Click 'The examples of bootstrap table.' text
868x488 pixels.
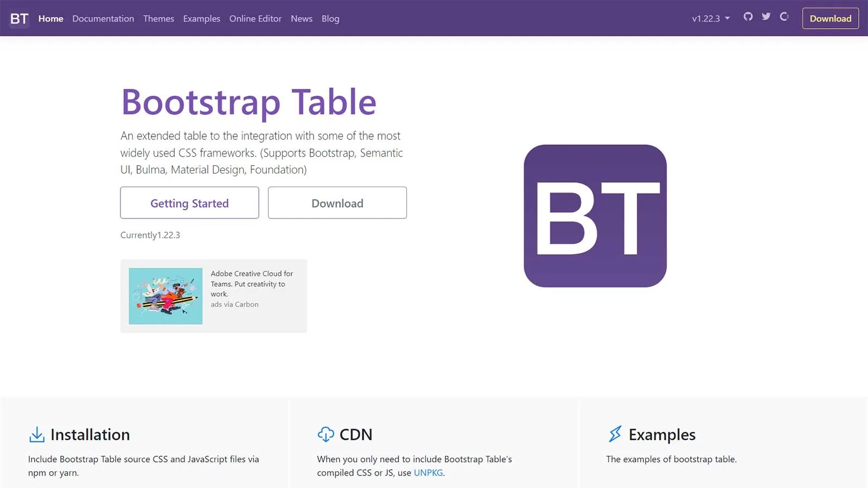coord(671,459)
